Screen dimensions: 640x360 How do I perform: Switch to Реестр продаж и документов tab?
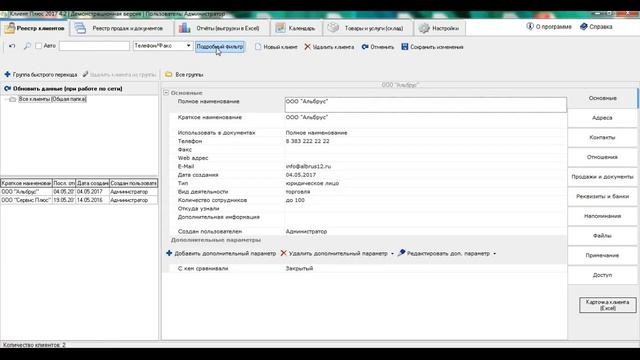point(121,28)
